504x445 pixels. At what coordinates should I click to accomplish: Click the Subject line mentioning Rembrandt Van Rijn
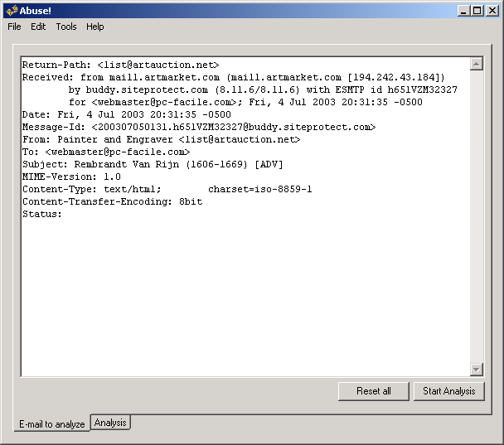pos(153,164)
